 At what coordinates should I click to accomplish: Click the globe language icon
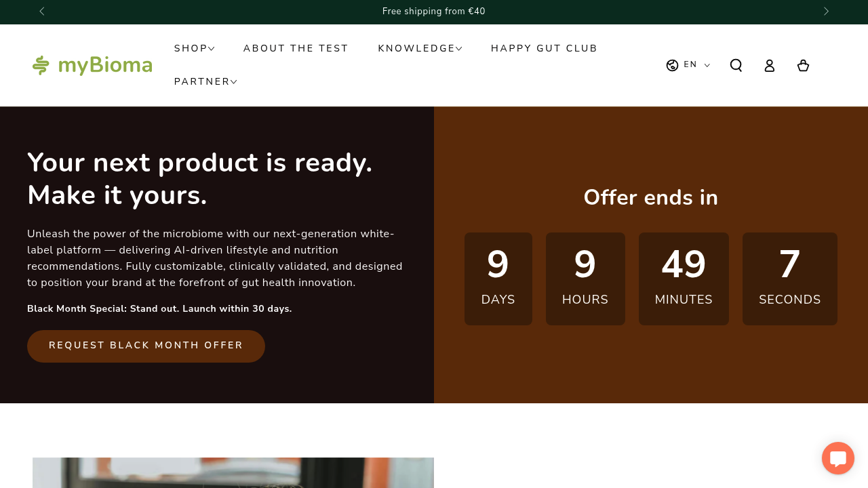coord(672,65)
